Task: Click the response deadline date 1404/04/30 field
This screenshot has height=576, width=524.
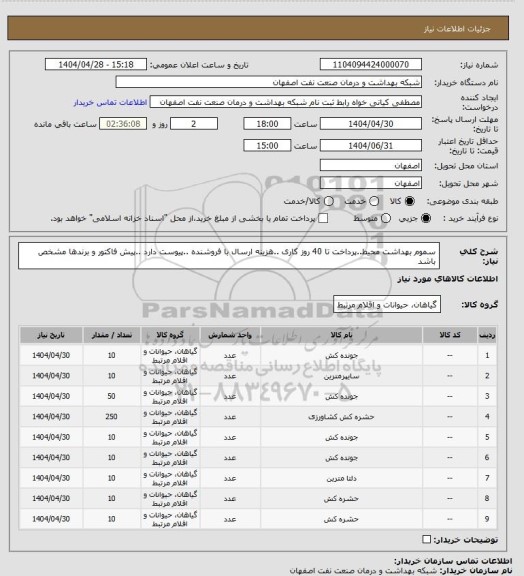Action: click(x=371, y=124)
